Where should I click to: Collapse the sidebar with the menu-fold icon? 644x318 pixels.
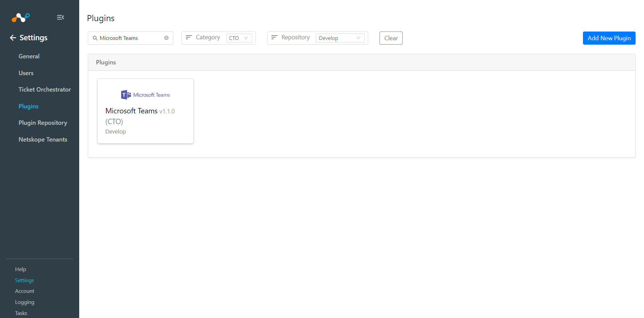point(60,17)
